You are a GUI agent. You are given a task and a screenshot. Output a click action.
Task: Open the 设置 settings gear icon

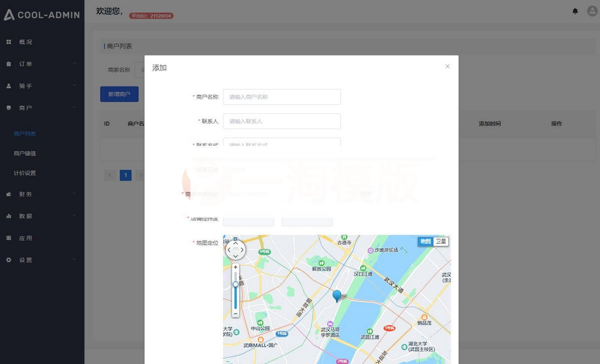click(x=8, y=260)
